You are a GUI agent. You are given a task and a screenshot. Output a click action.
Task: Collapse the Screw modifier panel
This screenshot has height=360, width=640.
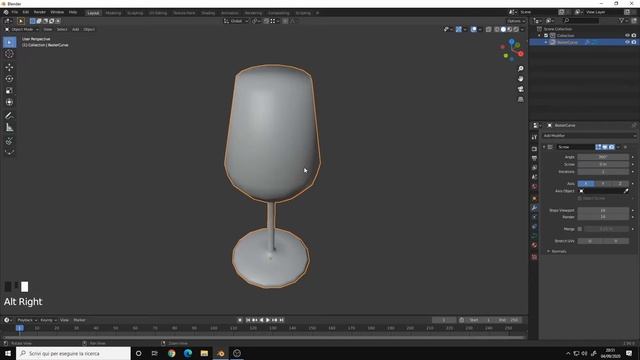(x=544, y=147)
